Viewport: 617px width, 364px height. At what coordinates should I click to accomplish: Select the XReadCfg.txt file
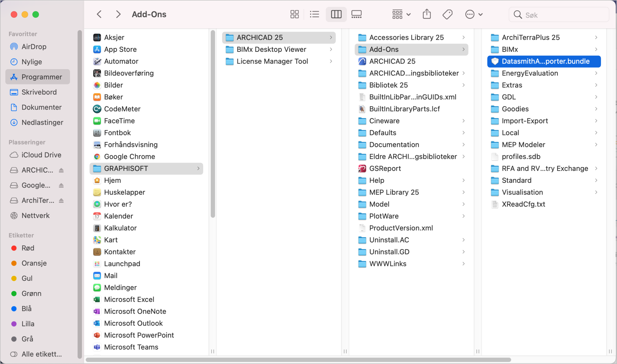(544, 204)
